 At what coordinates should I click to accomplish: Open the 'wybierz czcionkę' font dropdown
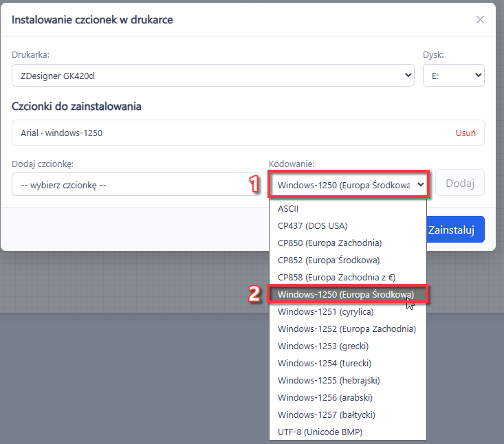click(136, 184)
